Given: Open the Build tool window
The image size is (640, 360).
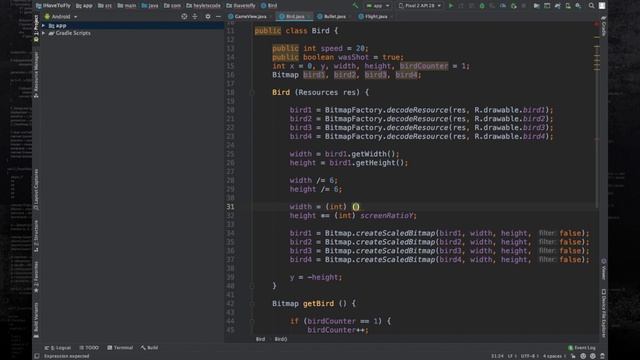Looking at the screenshot, I should 150,348.
